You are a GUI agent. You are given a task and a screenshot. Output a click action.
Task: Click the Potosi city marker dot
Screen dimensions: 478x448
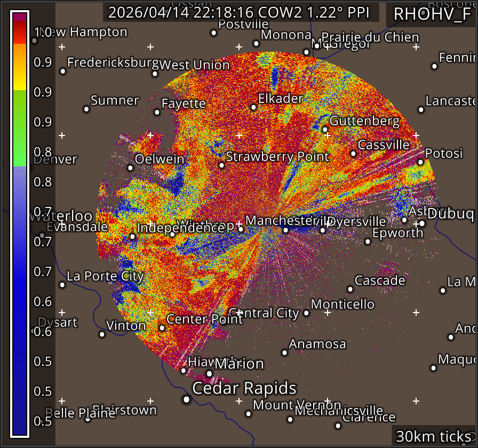[x=420, y=162]
